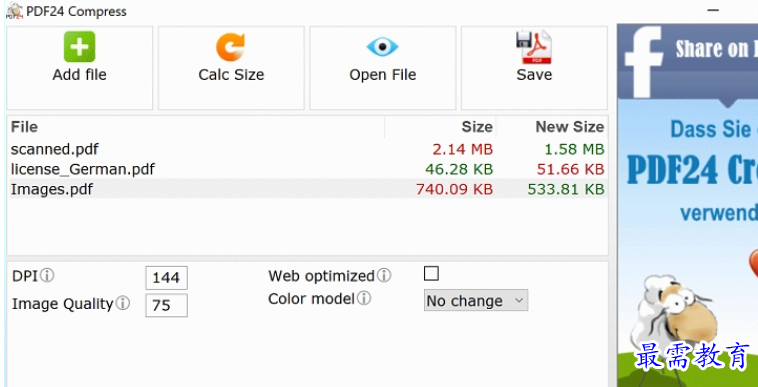Click the PDF24 sheep logo in title bar
Screen dimensions: 758x387
(15, 11)
